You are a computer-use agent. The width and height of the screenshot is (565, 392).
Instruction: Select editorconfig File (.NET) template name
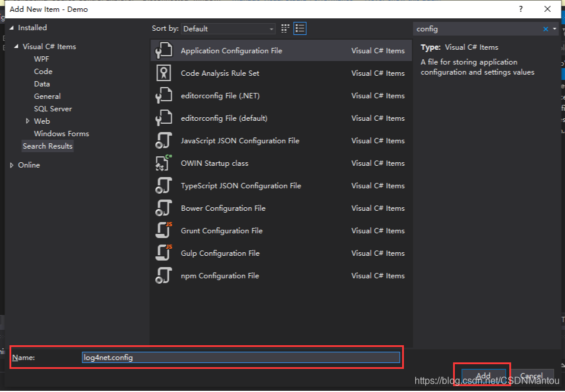pos(220,96)
